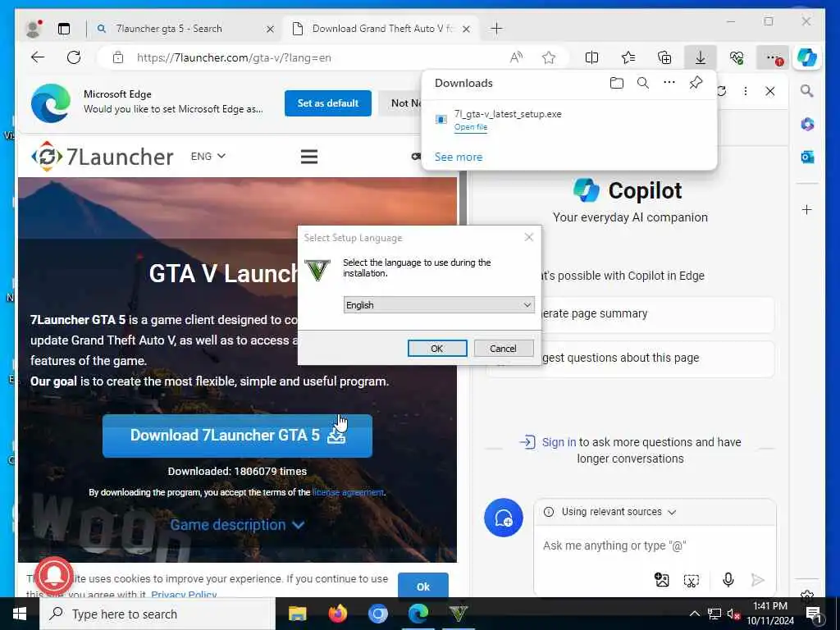The height and width of the screenshot is (630, 840).
Task: Expand the ENG language dropdown
Action: (208, 157)
